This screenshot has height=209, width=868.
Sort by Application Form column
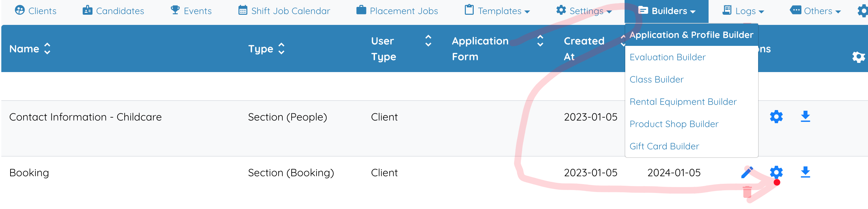(497, 49)
